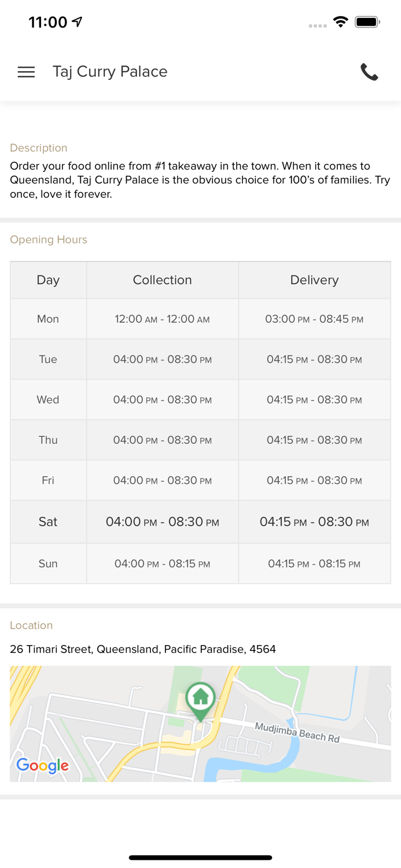Tap the phone call icon

[369, 72]
